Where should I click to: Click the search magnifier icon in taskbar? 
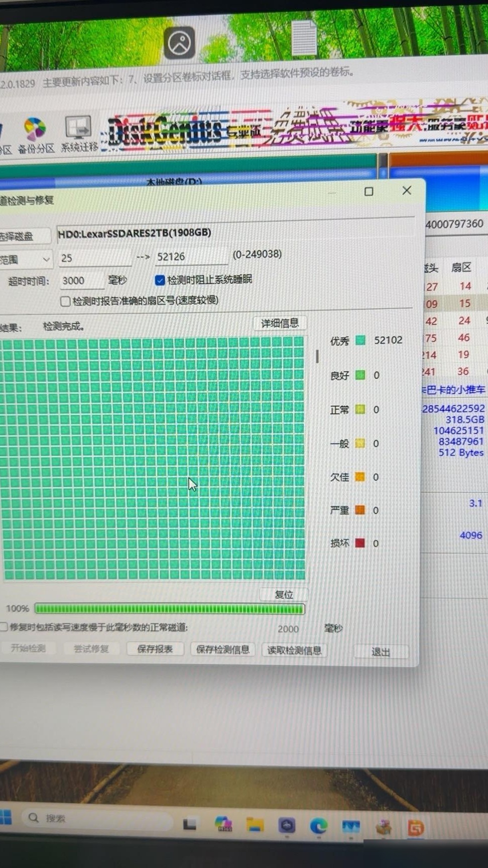(34, 818)
